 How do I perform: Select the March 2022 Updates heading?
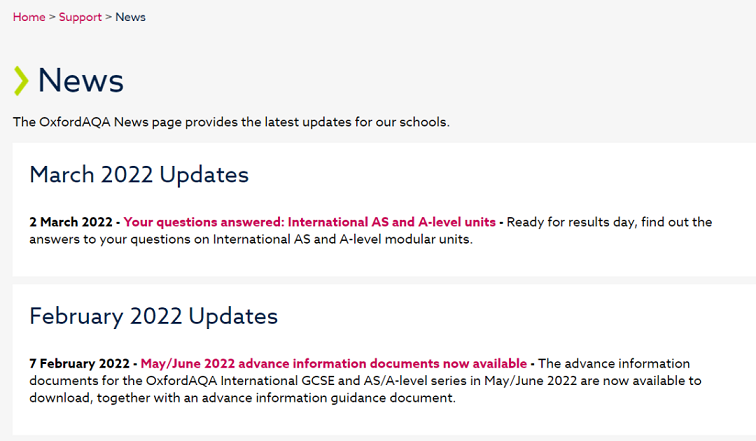coord(139,174)
